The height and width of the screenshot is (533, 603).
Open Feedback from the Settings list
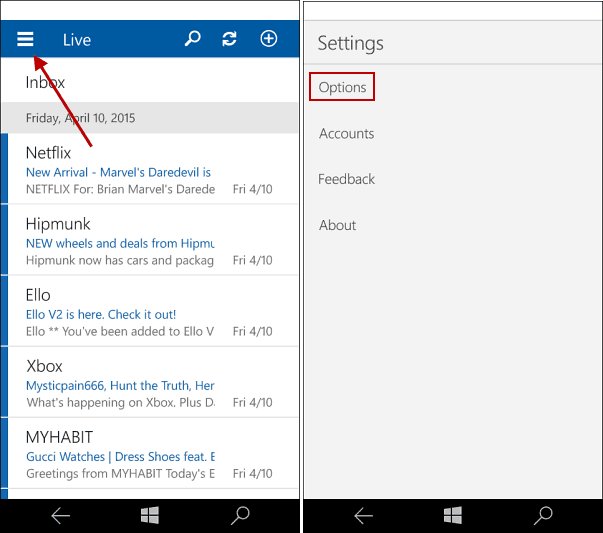[x=346, y=179]
